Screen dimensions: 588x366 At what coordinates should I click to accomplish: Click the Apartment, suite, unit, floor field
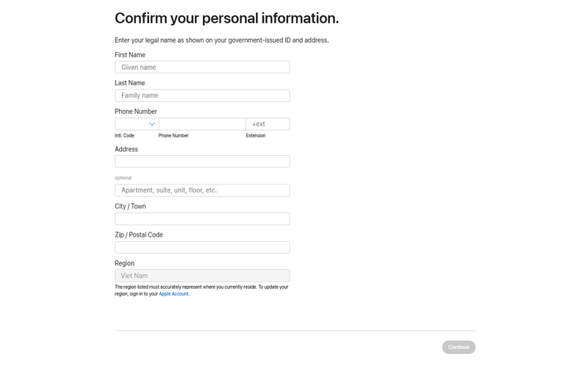click(202, 190)
